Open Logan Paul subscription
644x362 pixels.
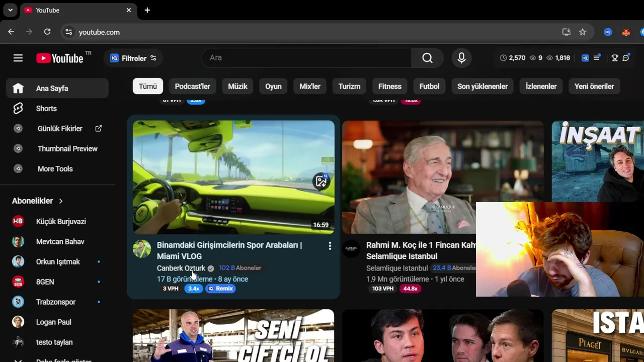(x=57, y=322)
